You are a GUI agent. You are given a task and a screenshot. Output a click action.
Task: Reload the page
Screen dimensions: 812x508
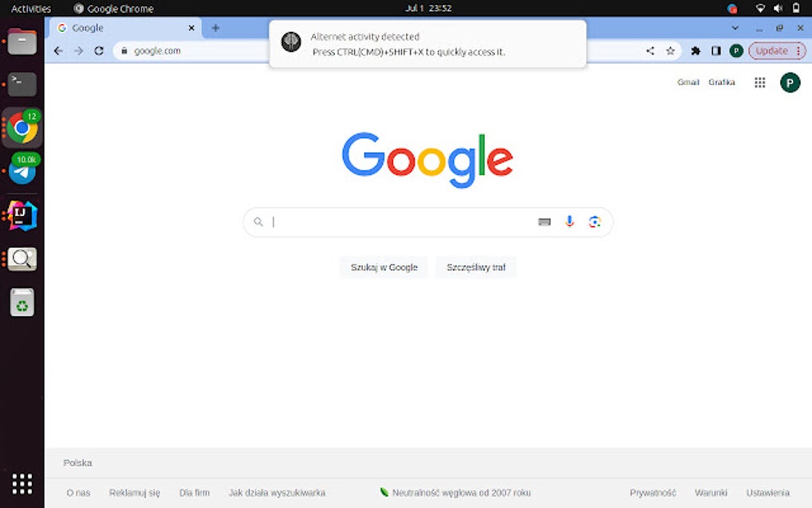99,50
